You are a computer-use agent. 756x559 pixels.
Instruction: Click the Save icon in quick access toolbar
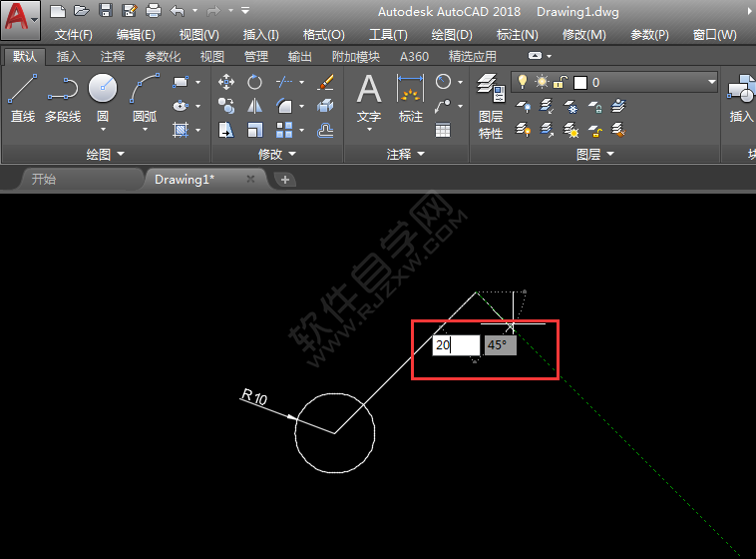[105, 11]
